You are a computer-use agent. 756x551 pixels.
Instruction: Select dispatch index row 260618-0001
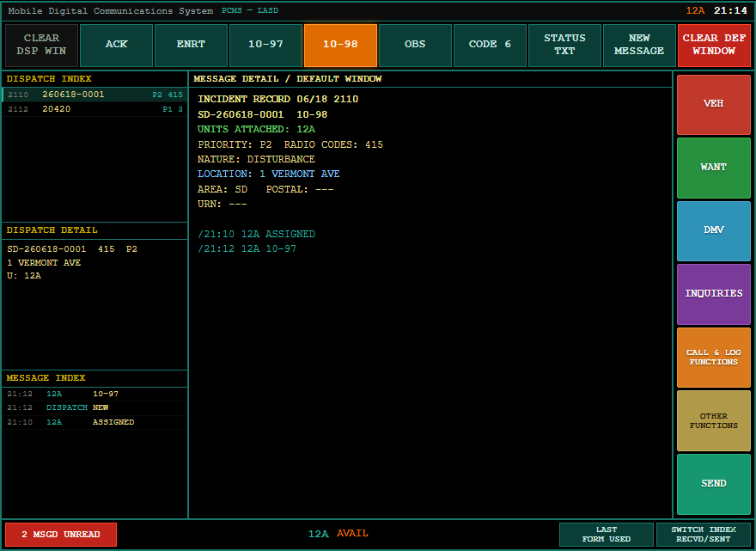click(x=95, y=95)
